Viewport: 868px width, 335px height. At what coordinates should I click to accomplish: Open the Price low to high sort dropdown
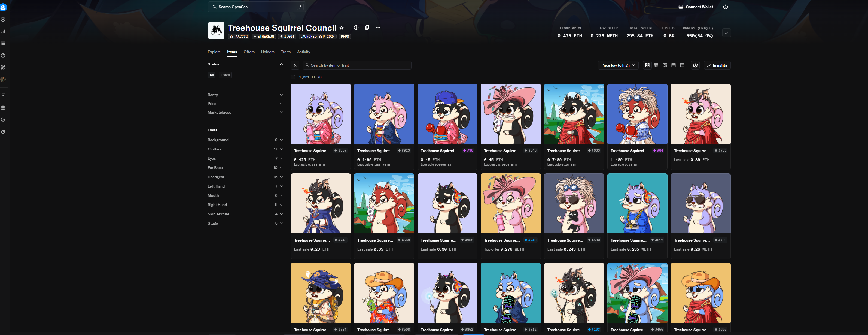coord(618,65)
